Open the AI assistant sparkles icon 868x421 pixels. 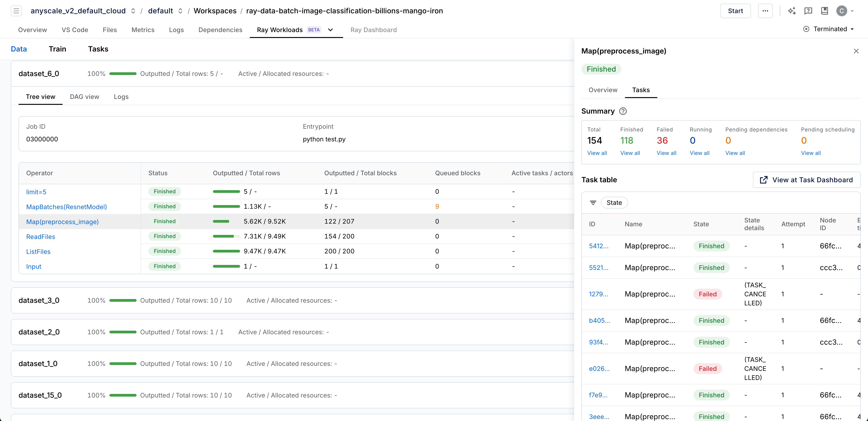tap(792, 10)
